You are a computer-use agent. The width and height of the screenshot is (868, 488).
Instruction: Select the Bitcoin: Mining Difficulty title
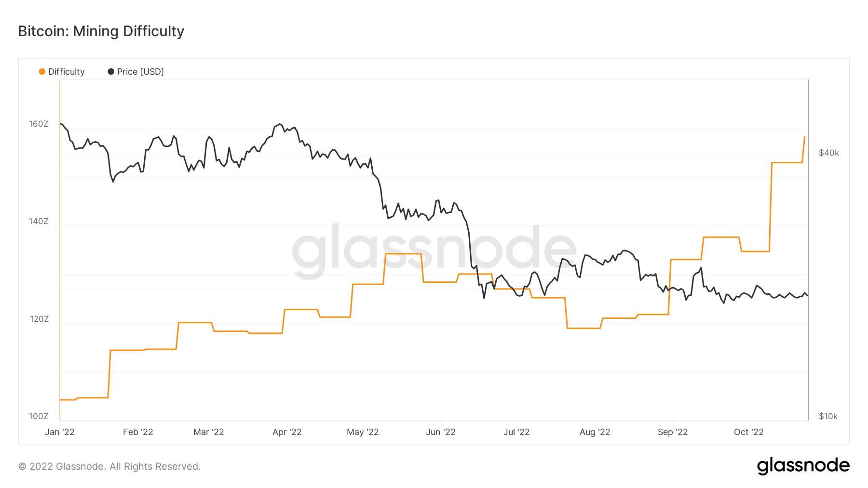[101, 31]
